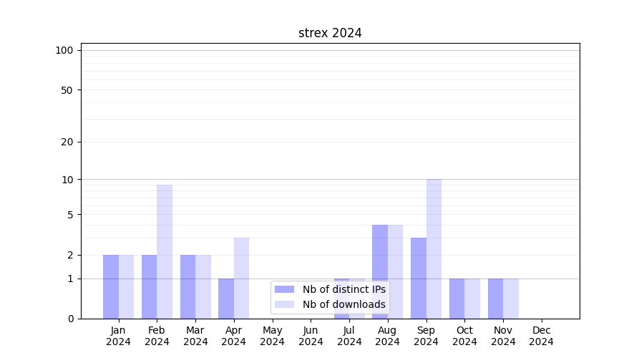Screen dimensions: 644x358
Task: Click the Feb 2024 downloads bar
Action: click(x=165, y=251)
